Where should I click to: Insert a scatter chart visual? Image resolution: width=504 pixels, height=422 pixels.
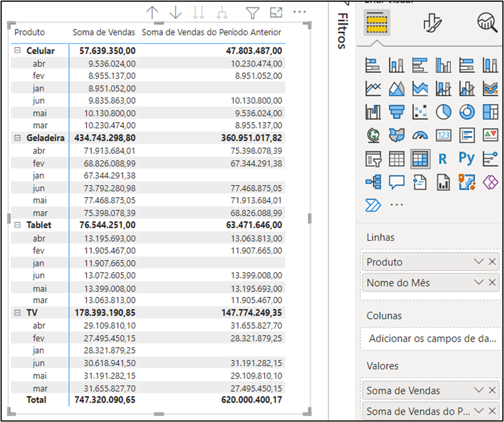tap(420, 112)
